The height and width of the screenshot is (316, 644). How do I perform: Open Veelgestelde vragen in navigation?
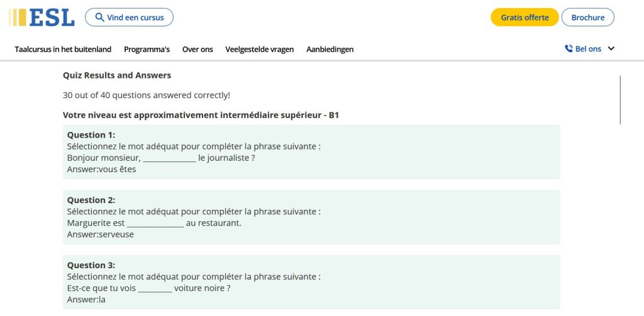click(259, 49)
